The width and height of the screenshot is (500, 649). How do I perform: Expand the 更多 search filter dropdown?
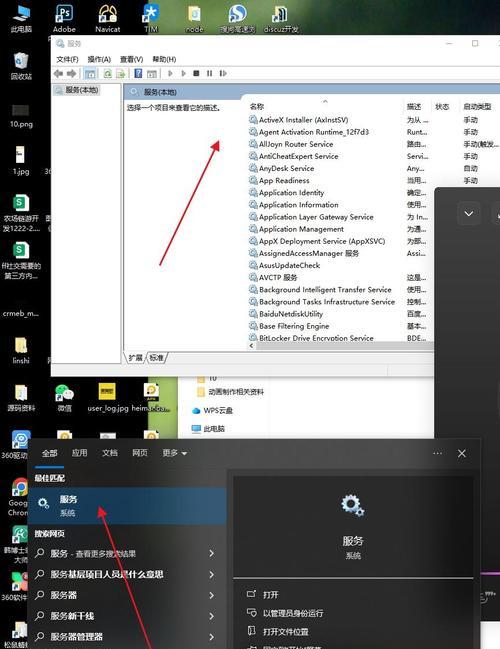click(x=174, y=453)
